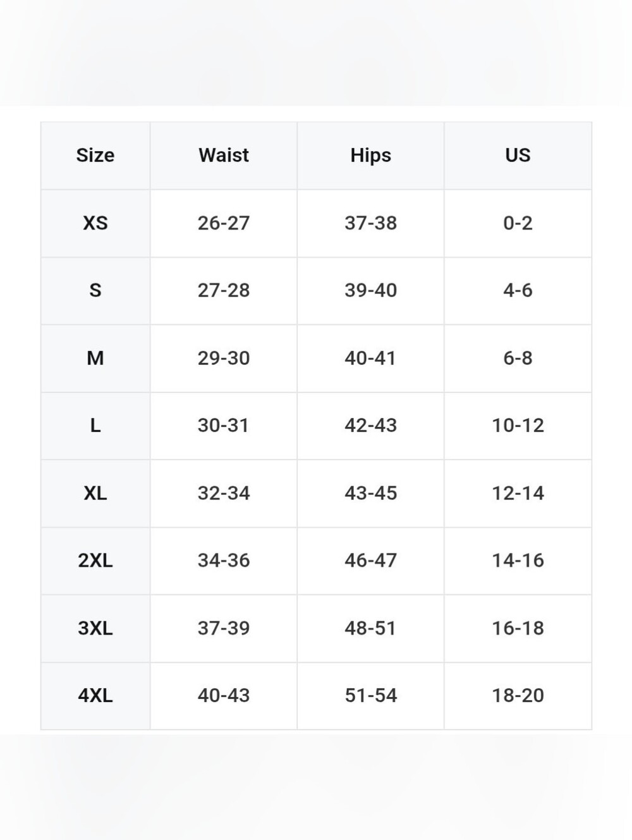Click hips value 43-45
Viewport: 632px width, 840px height.
(371, 493)
